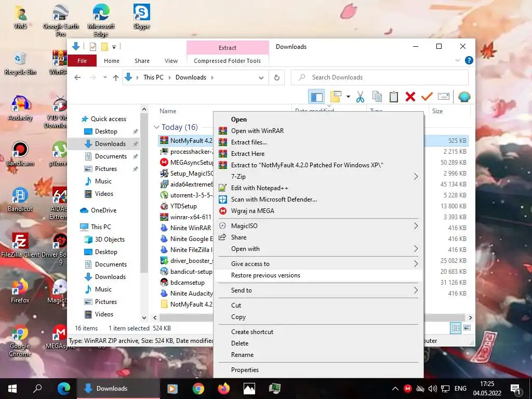The image size is (532, 399).
Task: Choose Delete in context menu
Action: pos(318,343)
